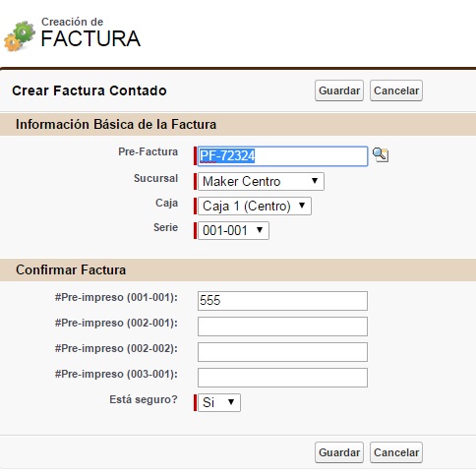Click the Crear Factura Contado title
Screen dimensions: 476x476
[x=89, y=90]
